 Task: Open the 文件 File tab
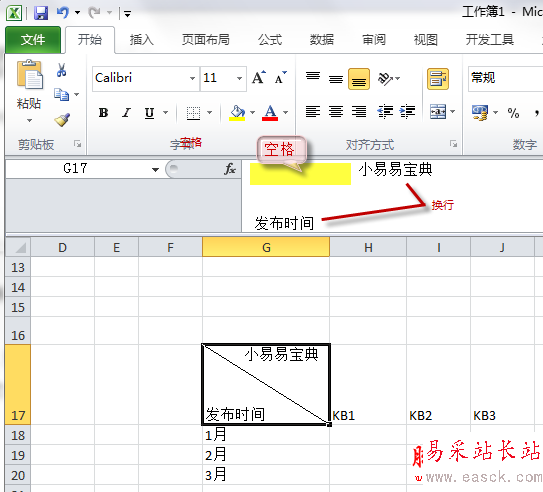(33, 40)
